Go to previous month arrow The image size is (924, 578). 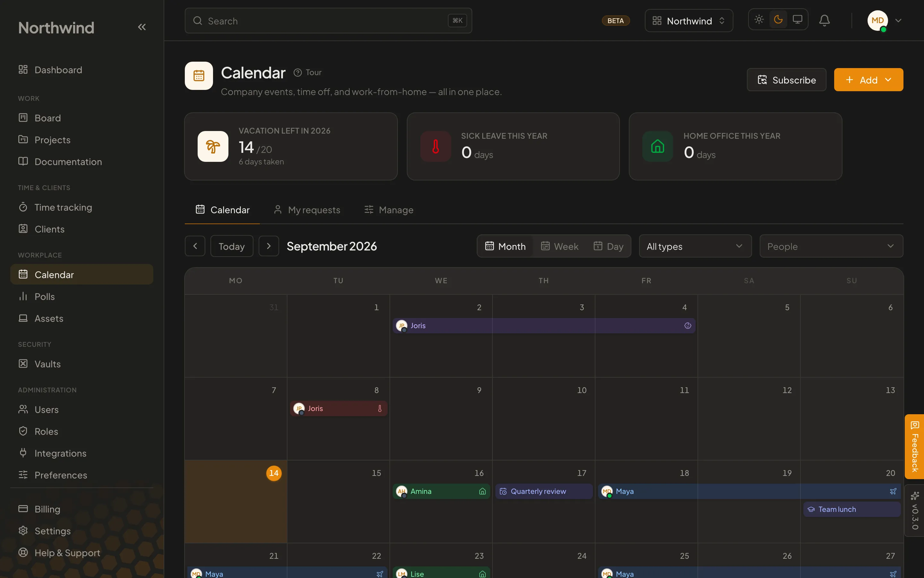coord(195,246)
